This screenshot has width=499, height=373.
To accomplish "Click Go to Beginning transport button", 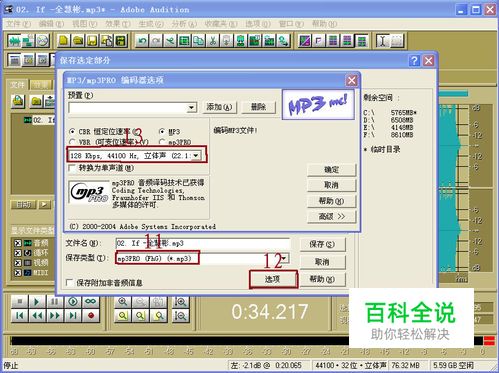I will point(19,315).
